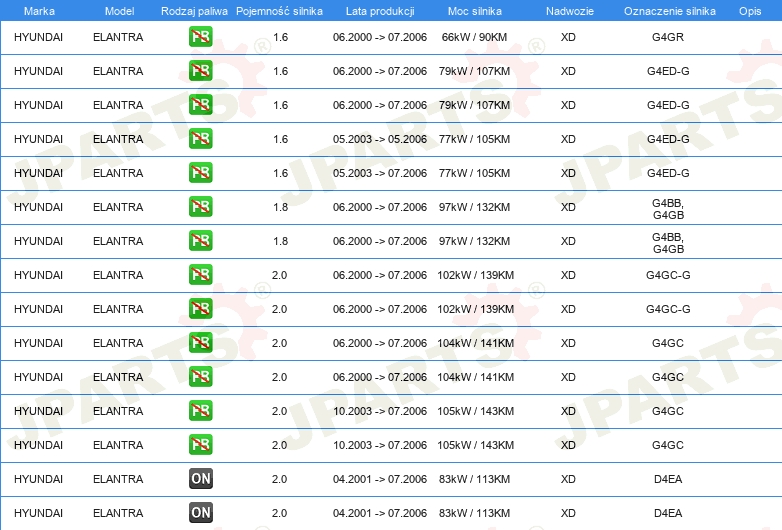Screen dimensions: 782x530
Task: Click the petrol icon in the 66kW / 90KM row
Action: (x=200, y=37)
